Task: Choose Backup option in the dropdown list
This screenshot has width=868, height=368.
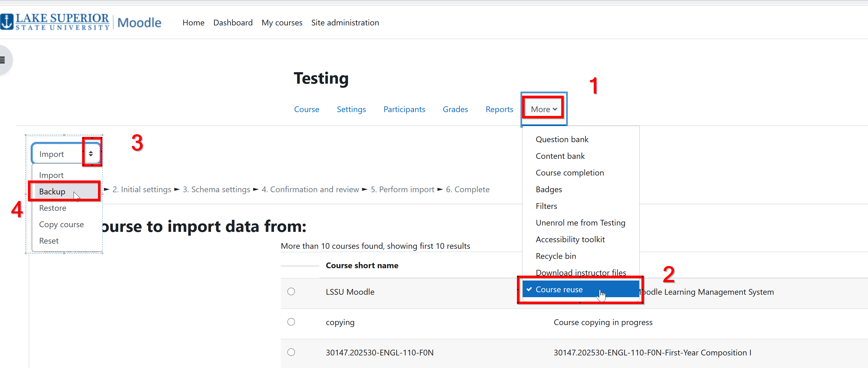Action: tap(67, 192)
